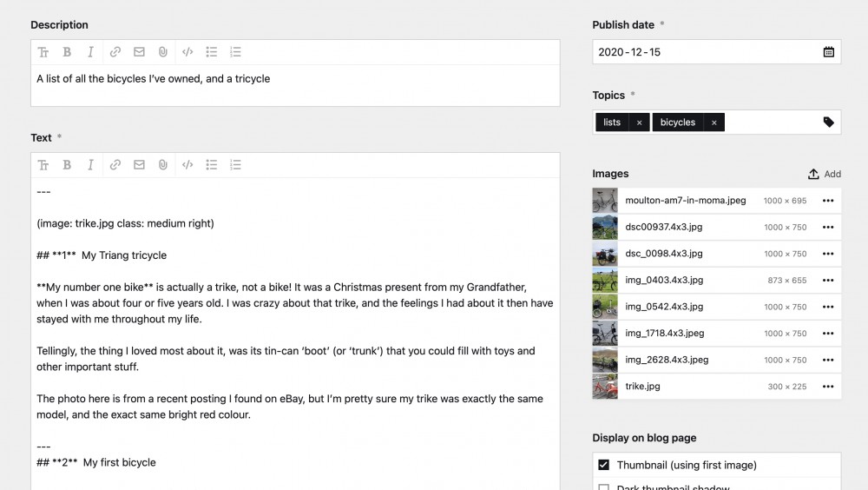Click Add to upload images
868x490 pixels.
[825, 174]
